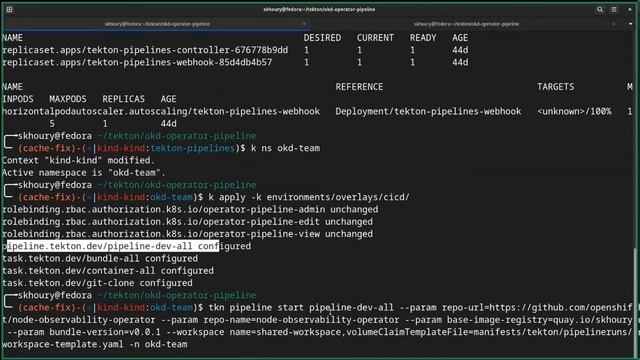Close the first terminal tab

pos(304,24)
